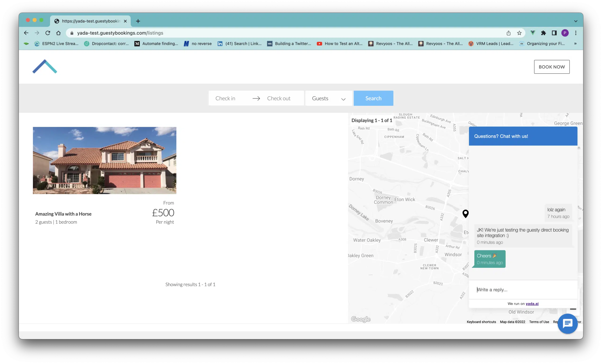
Task: Reload the page with the refresh icon
Action: [48, 33]
